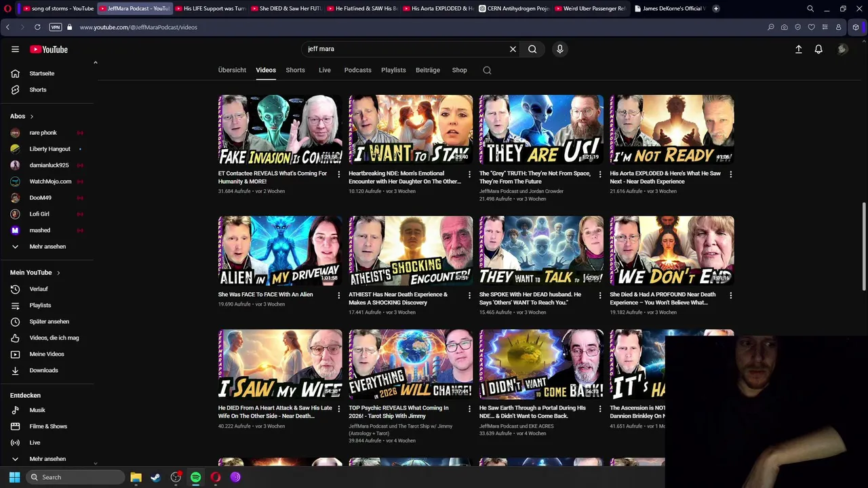Open 'She SPOKE With Her DEAD husband' title
Screen dimensions: 868x488
530,298
